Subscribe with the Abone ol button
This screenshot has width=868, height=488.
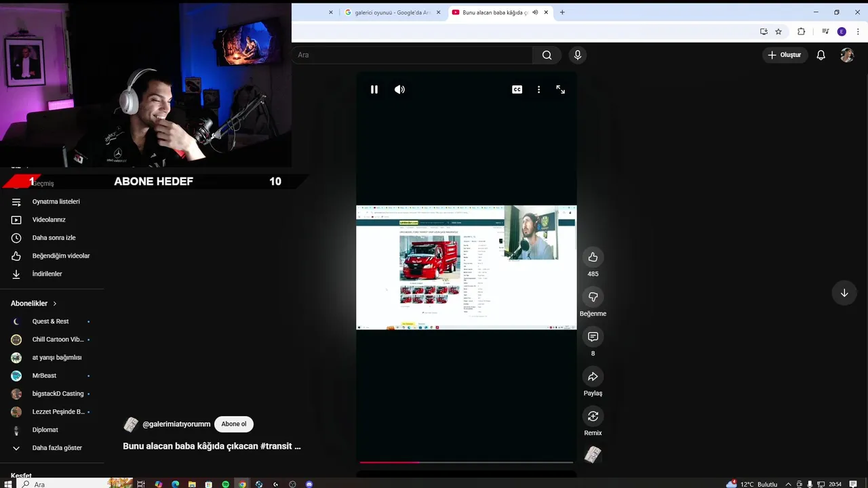(234, 424)
